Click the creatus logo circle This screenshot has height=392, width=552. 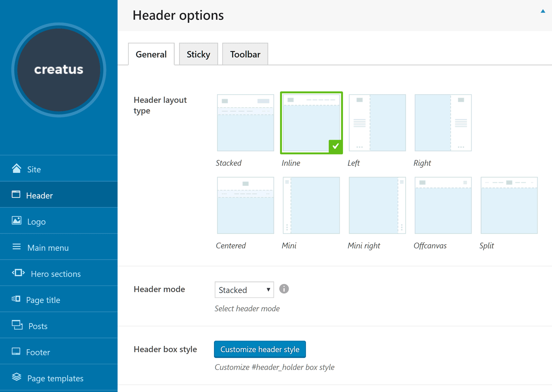pyautogui.click(x=59, y=70)
